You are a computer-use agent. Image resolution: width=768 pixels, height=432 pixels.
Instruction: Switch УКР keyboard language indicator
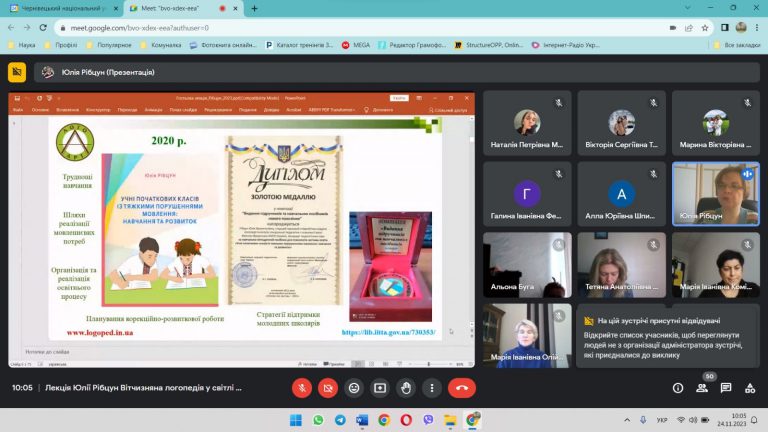click(x=662, y=420)
